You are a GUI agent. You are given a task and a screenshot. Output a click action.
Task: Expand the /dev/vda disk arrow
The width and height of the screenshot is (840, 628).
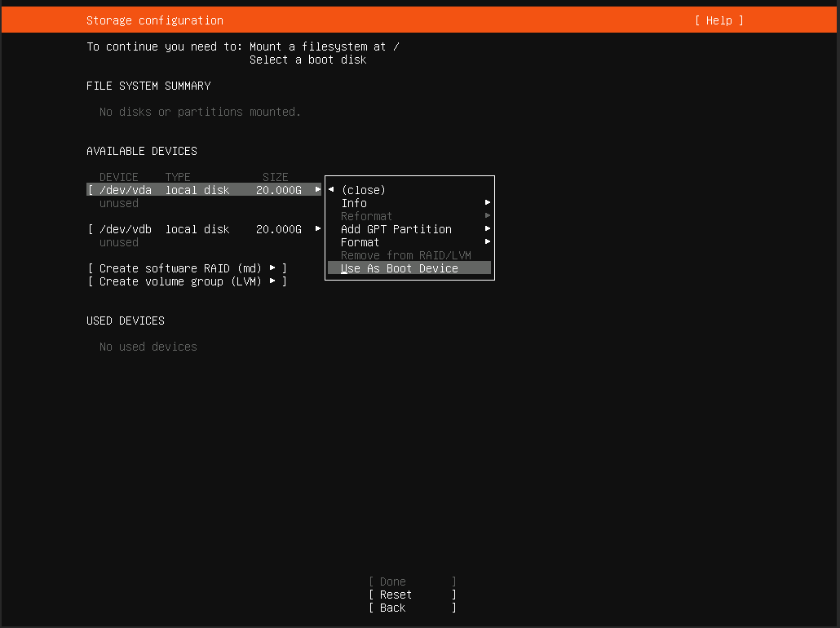(318, 190)
